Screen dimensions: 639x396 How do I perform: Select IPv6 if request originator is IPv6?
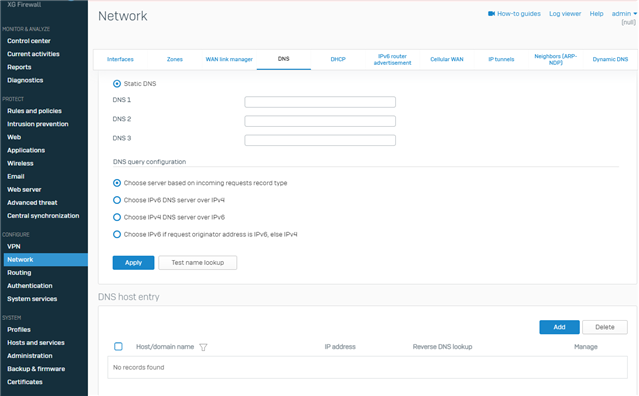point(117,234)
